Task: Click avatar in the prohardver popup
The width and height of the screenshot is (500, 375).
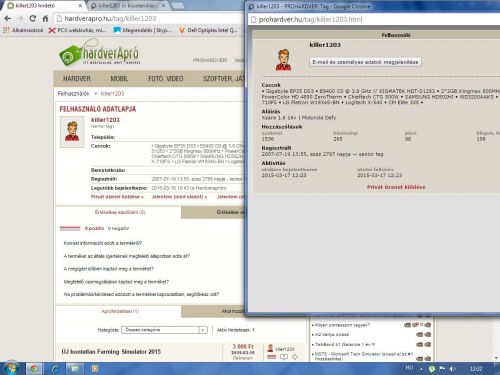Action: [x=283, y=60]
